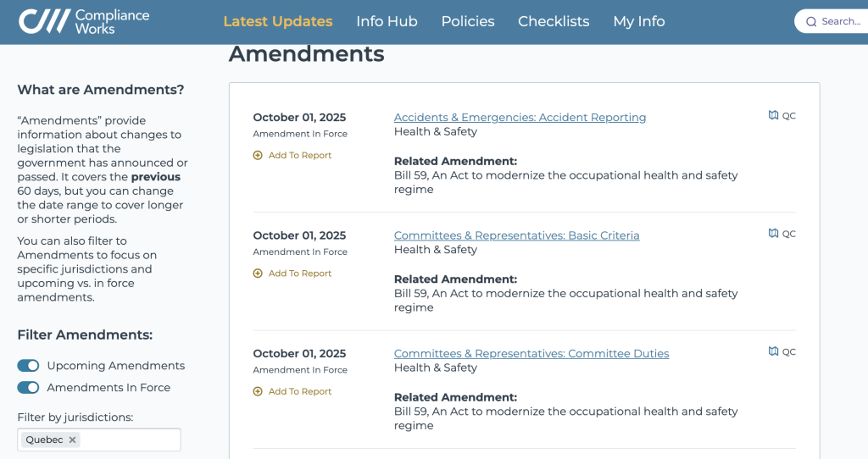Click the Filter Amendments: heading
The image size is (868, 459).
85,335
